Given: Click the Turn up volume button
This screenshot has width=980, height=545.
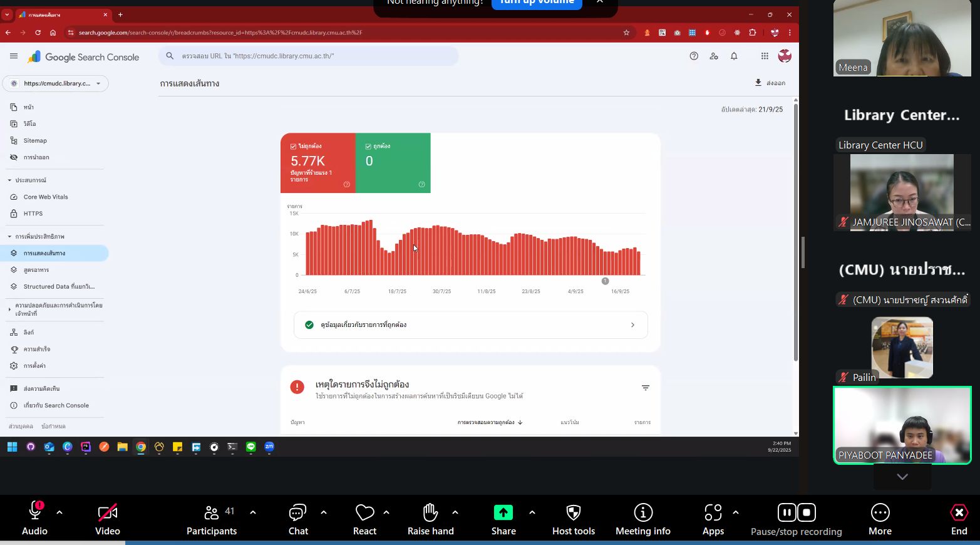Looking at the screenshot, I should (x=537, y=3).
